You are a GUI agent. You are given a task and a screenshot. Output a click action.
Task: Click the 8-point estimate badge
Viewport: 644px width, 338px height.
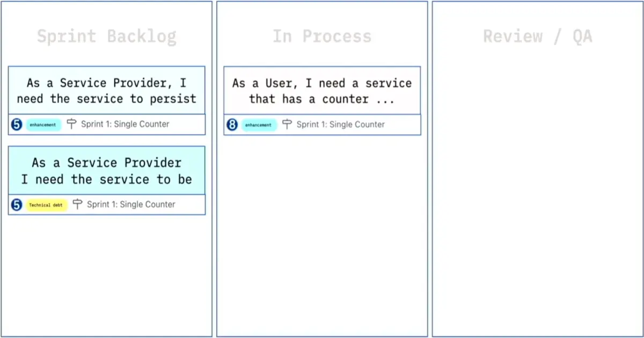point(232,124)
